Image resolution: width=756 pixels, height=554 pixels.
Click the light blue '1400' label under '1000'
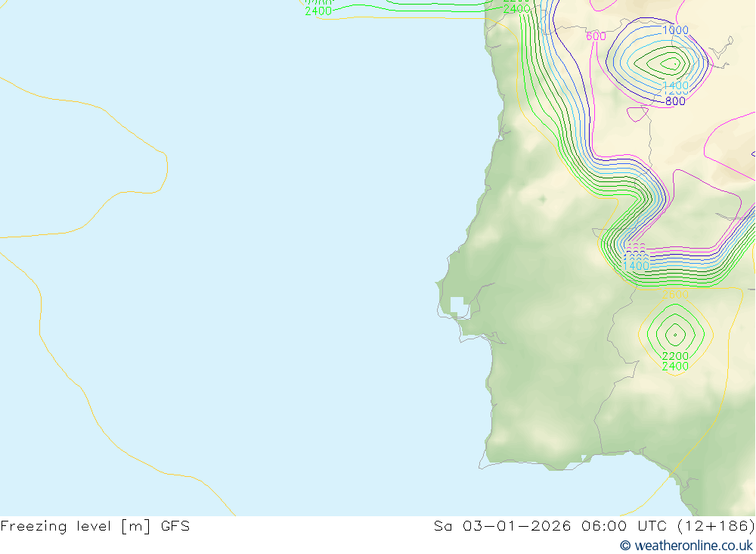(675, 86)
